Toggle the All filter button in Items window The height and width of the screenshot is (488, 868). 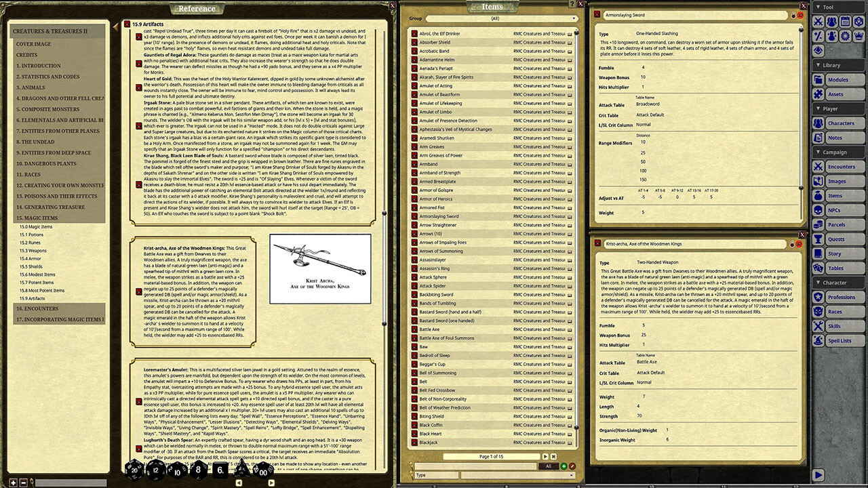(x=548, y=466)
